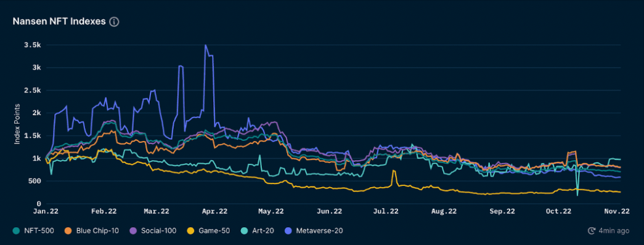Click the 1k y-axis label
Viewport: 644px width, 245px height.
[36, 158]
